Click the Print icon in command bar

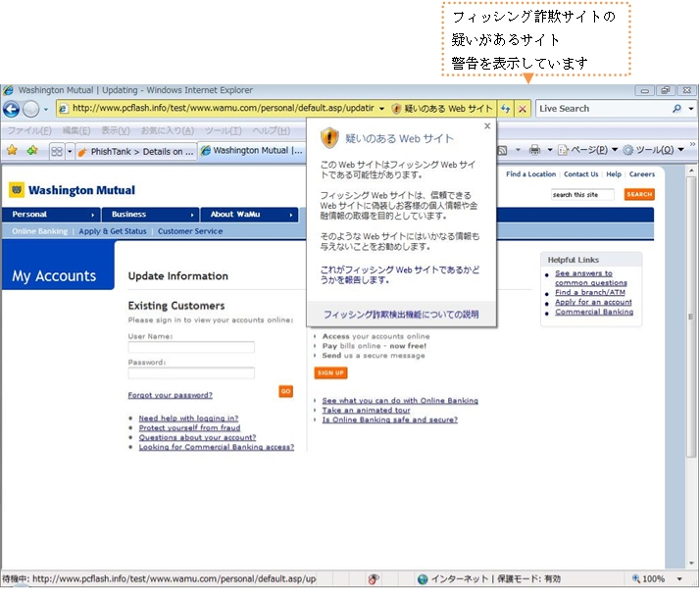coord(534,151)
